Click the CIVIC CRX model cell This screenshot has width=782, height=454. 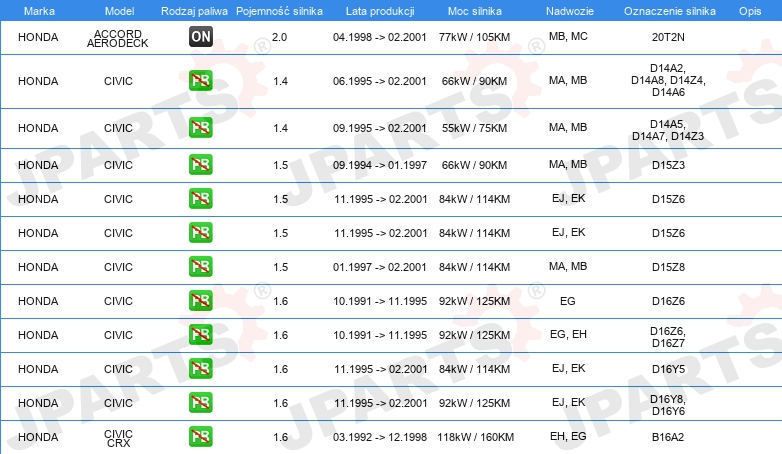(118, 439)
